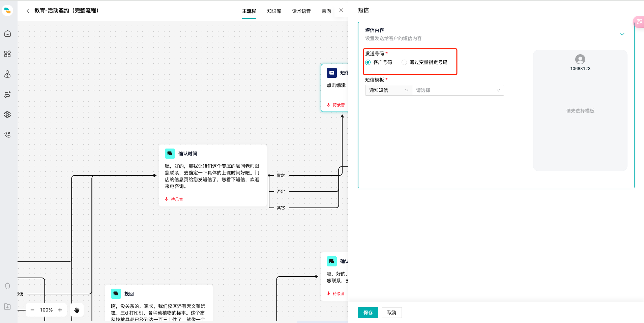Image resolution: width=644 pixels, height=323 pixels.
Task: Zoom out with the minus button
Action: [32, 310]
